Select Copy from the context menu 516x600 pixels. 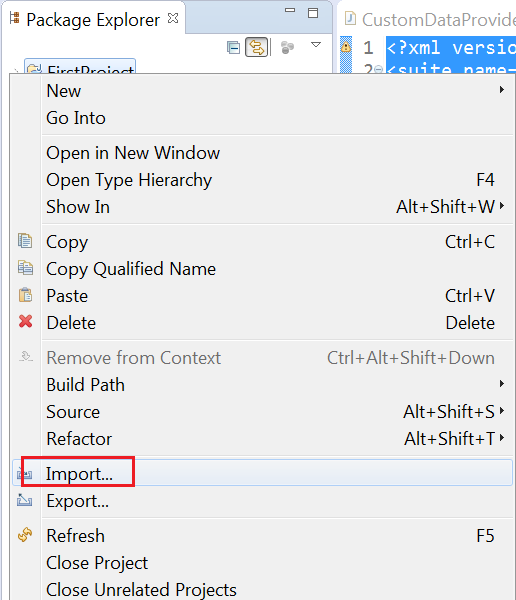(262, 242)
